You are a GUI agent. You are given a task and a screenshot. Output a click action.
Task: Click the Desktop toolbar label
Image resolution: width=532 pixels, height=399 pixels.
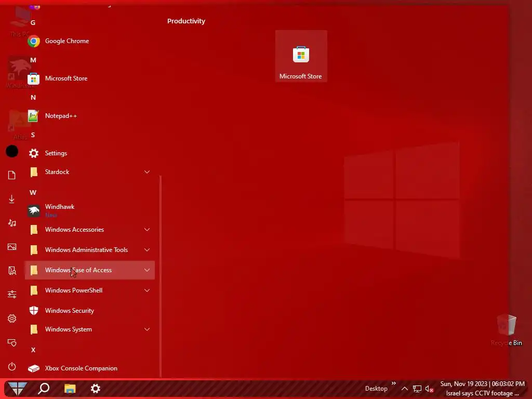pyautogui.click(x=376, y=389)
